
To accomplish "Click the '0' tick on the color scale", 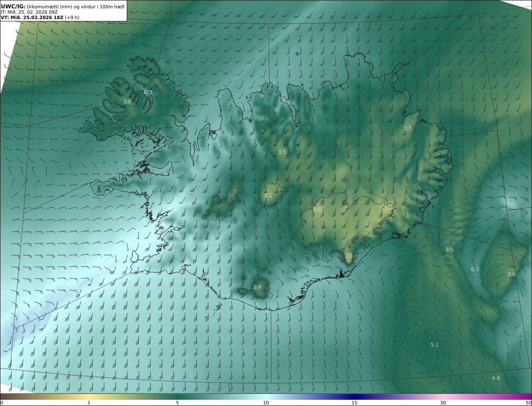I will pyautogui.click(x=2, y=403).
